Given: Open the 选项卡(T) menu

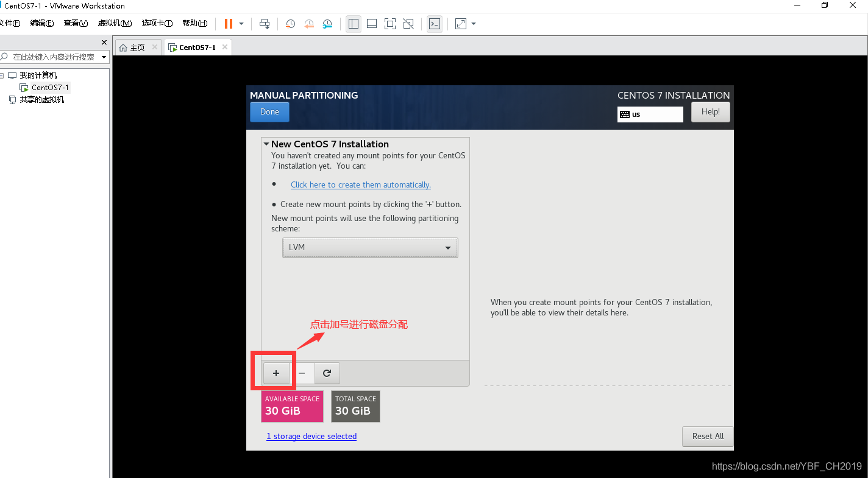Looking at the screenshot, I should 157,23.
